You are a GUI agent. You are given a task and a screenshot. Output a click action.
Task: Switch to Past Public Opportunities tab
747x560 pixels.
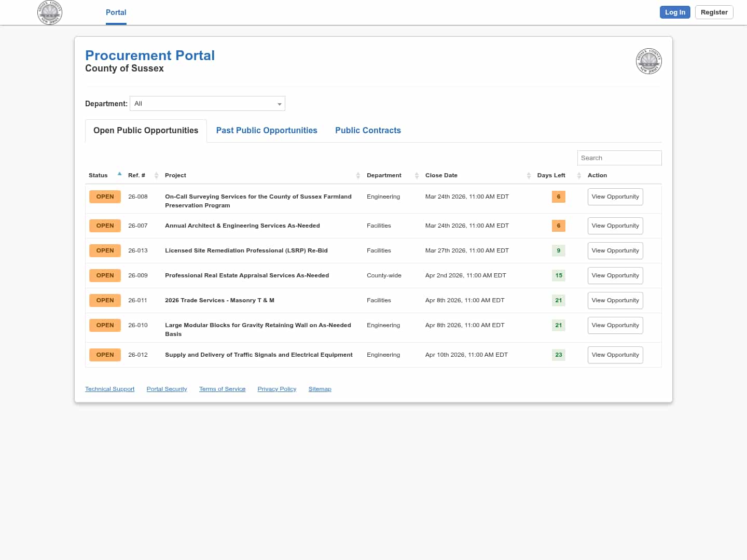[x=267, y=131]
